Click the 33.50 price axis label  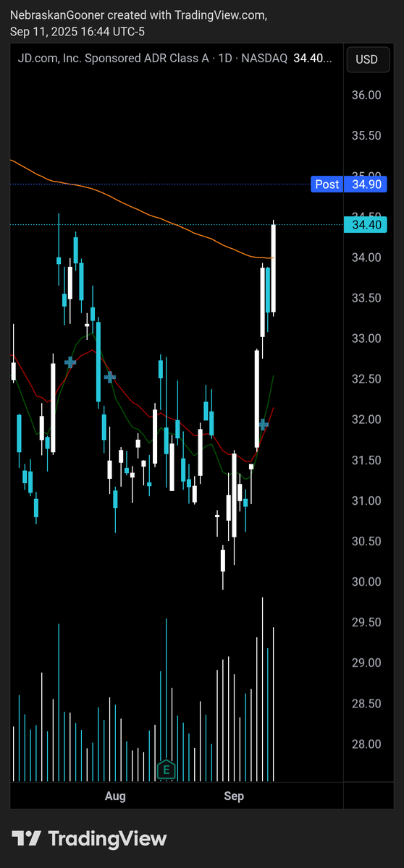(366, 298)
